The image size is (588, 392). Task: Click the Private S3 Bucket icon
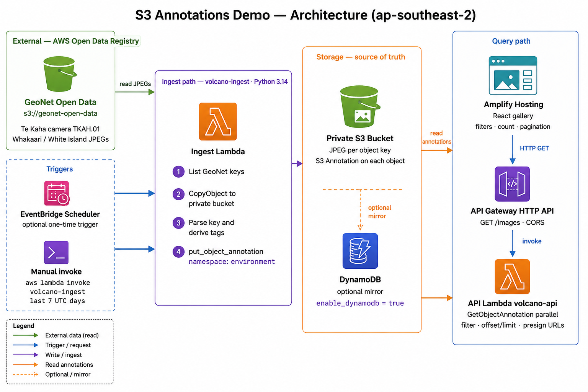coord(360,106)
